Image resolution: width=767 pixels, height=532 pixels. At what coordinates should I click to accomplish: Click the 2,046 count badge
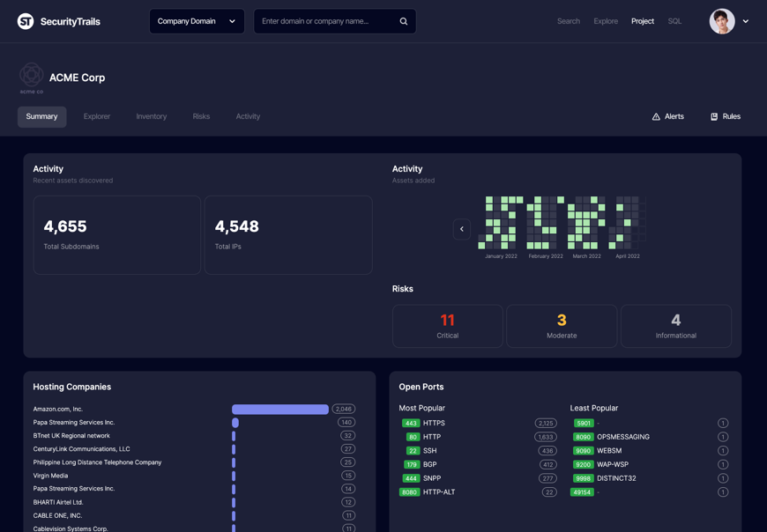click(x=344, y=409)
